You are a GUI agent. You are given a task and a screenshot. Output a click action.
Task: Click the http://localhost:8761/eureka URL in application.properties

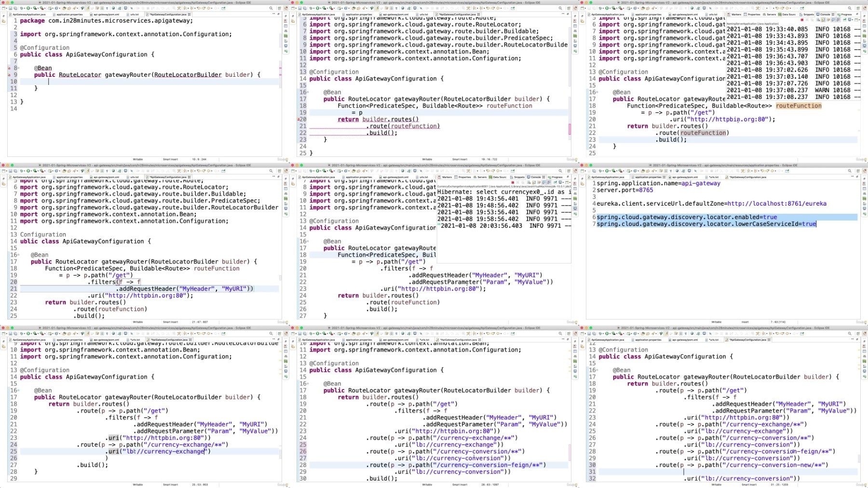pos(776,204)
